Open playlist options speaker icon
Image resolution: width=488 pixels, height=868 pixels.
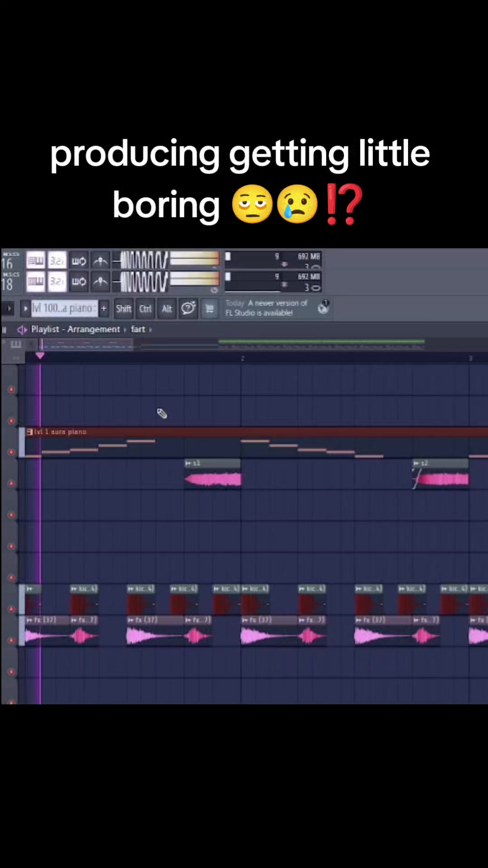tap(22, 330)
